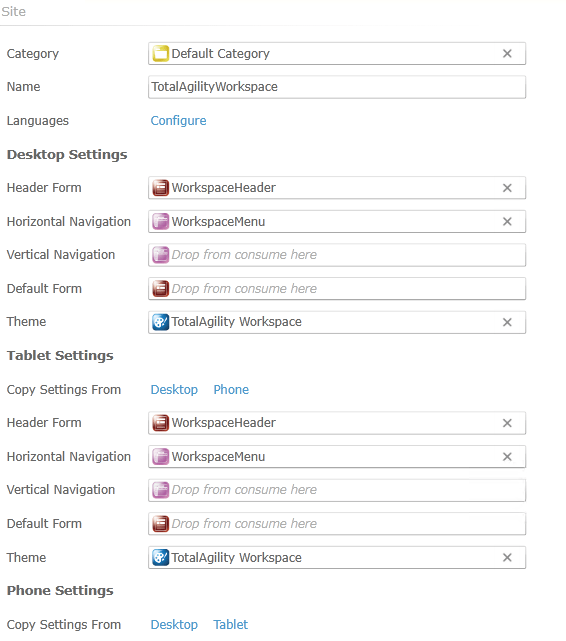The image size is (566, 641).
Task: Click the Tablet Theme palette icon
Action: coord(161,558)
